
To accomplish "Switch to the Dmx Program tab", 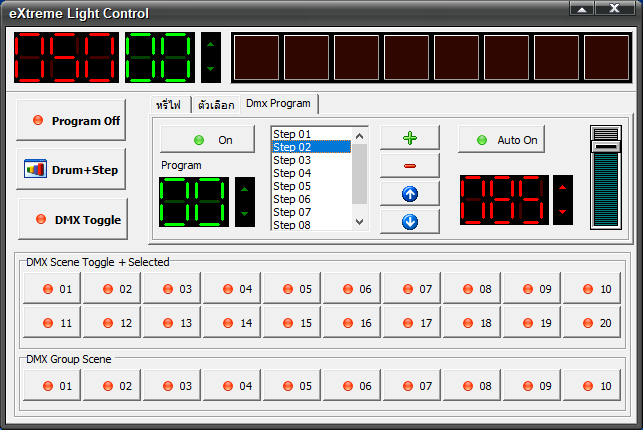I will coord(278,104).
